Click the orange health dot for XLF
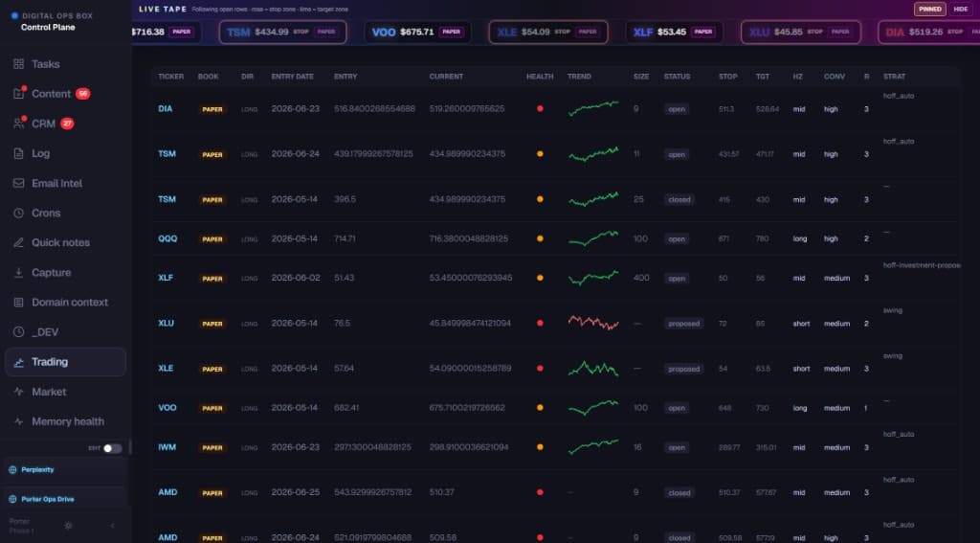The image size is (980, 543). coord(540,278)
